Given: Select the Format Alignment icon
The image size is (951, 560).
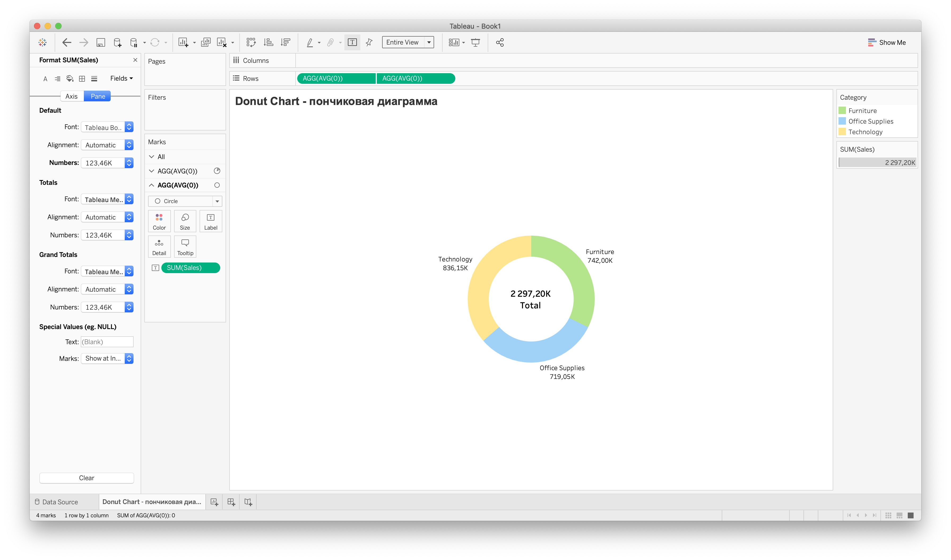Looking at the screenshot, I should click(57, 78).
